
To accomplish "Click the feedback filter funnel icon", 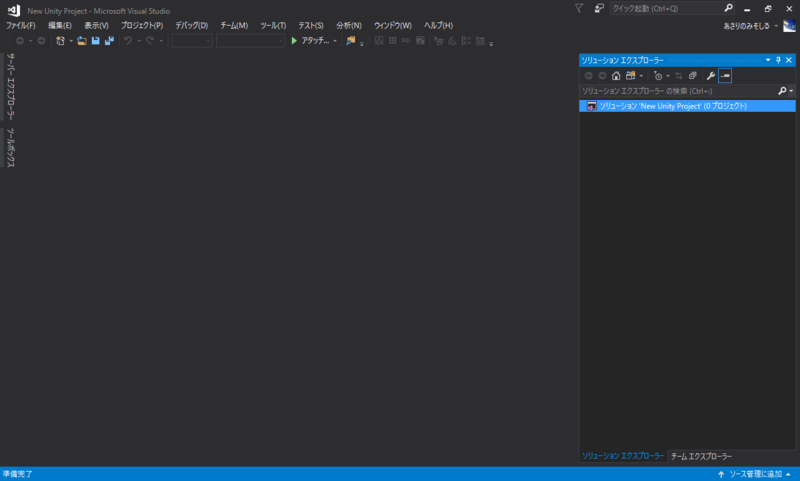I will click(x=579, y=8).
